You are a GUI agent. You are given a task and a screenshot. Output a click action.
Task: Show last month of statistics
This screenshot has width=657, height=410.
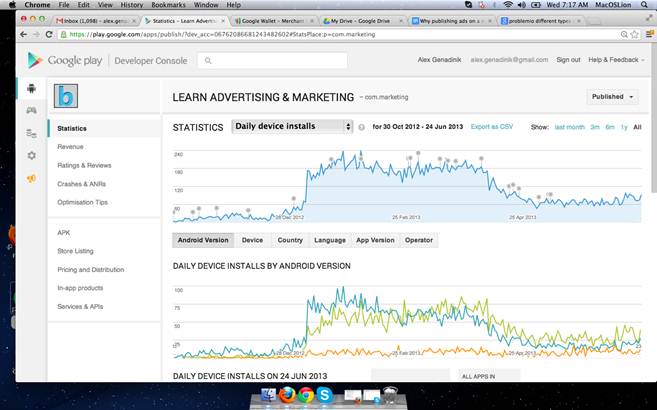pos(569,127)
